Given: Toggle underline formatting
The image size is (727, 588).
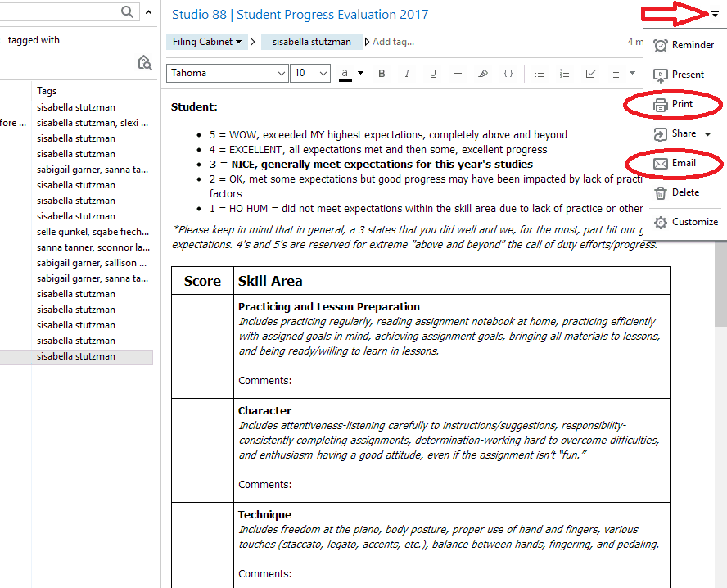Looking at the screenshot, I should click(432, 74).
